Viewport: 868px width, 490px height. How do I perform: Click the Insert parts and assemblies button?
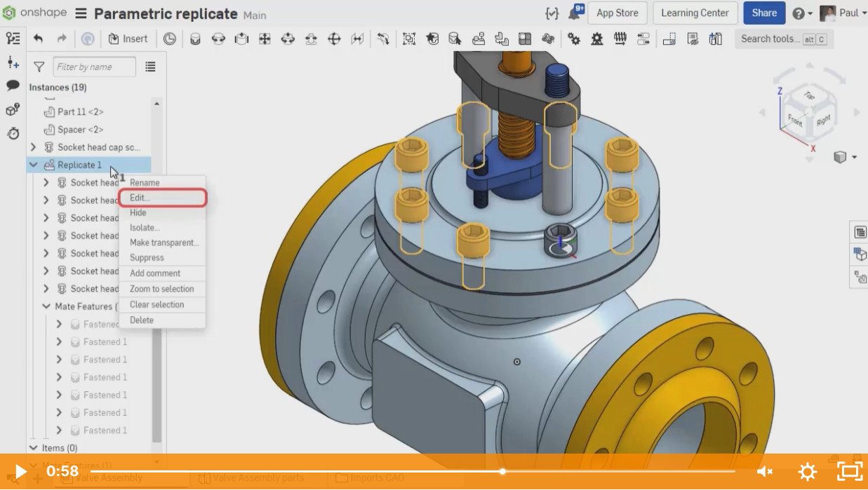click(x=128, y=39)
